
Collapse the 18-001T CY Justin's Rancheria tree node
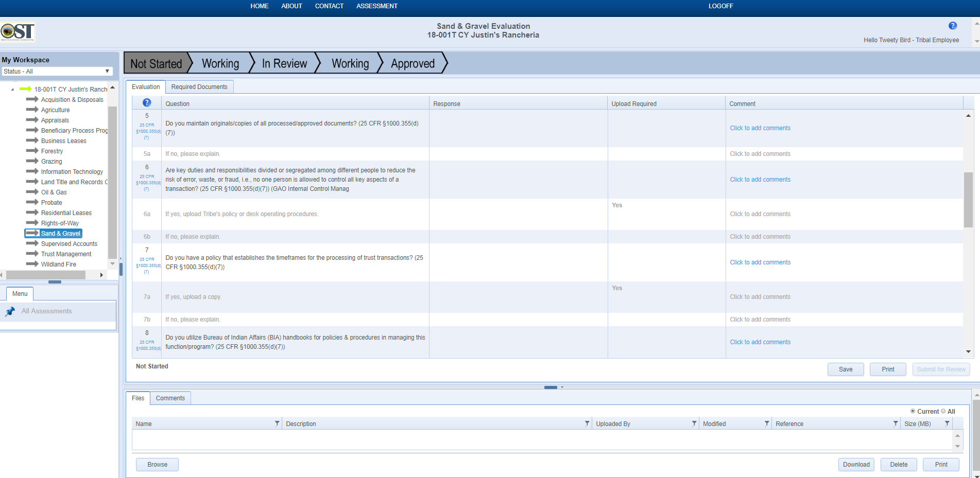(x=12, y=90)
